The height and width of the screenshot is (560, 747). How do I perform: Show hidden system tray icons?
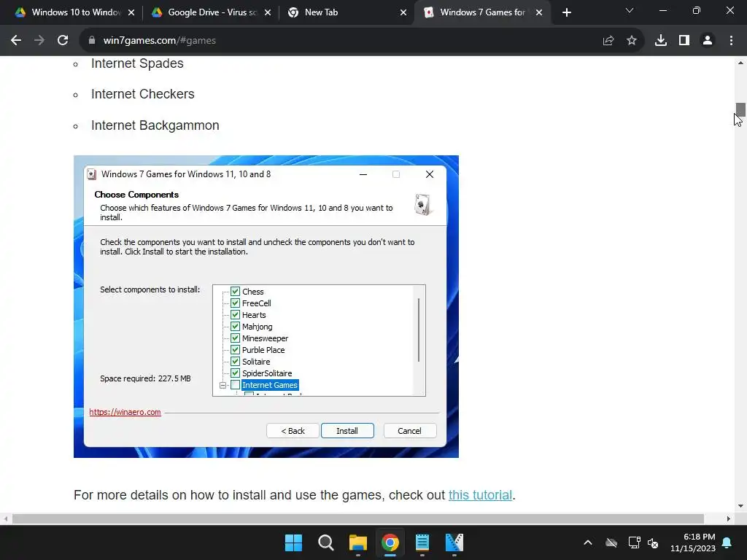point(588,542)
